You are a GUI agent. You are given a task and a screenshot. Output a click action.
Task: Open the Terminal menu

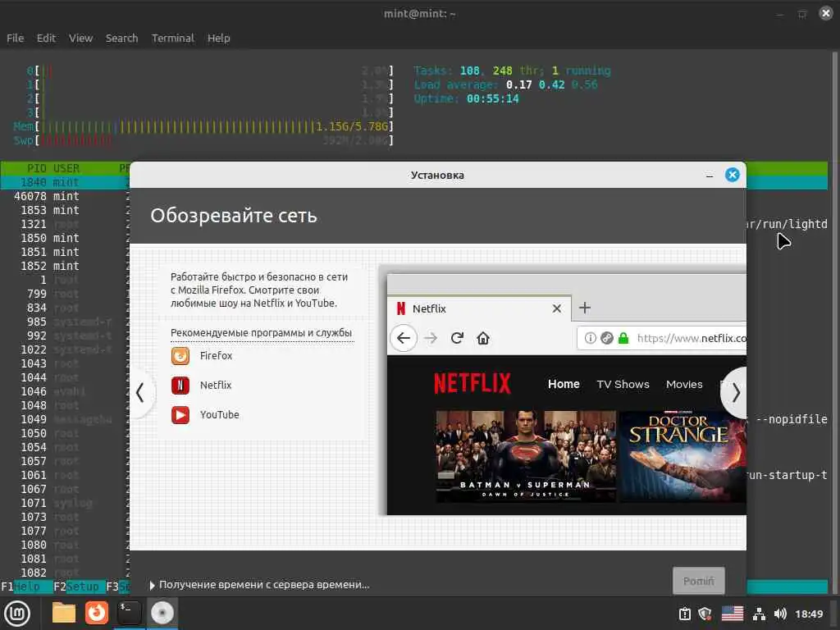click(172, 38)
